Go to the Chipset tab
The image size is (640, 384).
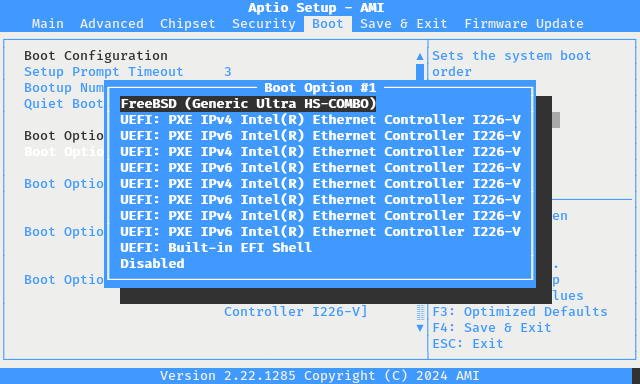[x=188, y=24]
